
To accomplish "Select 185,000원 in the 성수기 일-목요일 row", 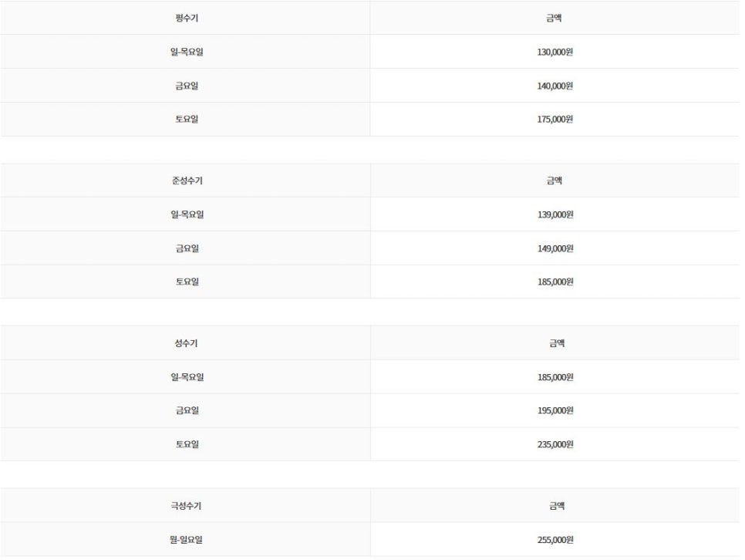I will (555, 377).
